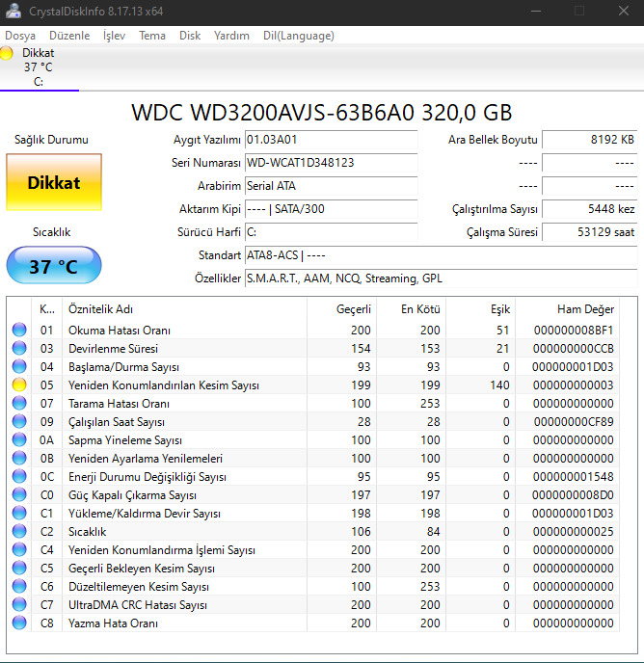Click the Eşik column header

[480, 309]
